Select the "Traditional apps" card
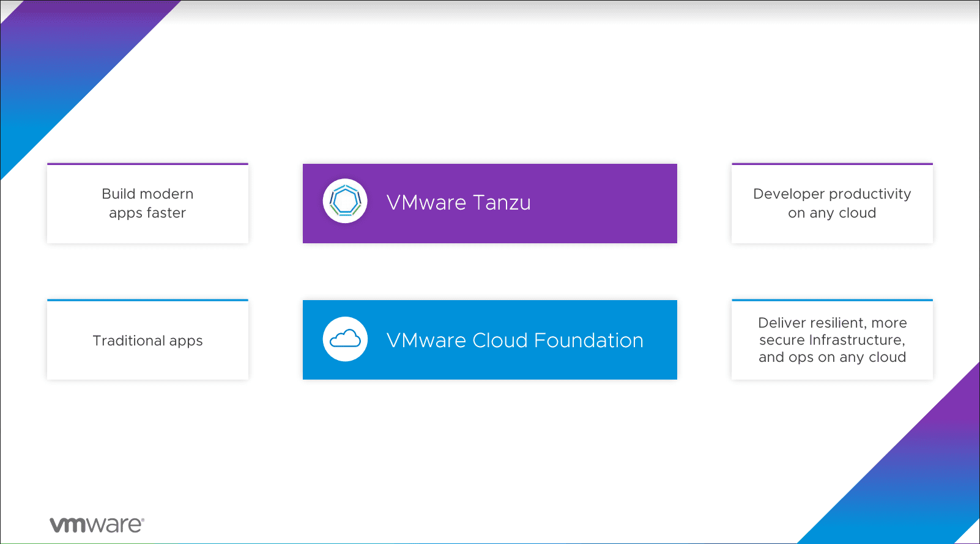The image size is (980, 544). point(147,340)
